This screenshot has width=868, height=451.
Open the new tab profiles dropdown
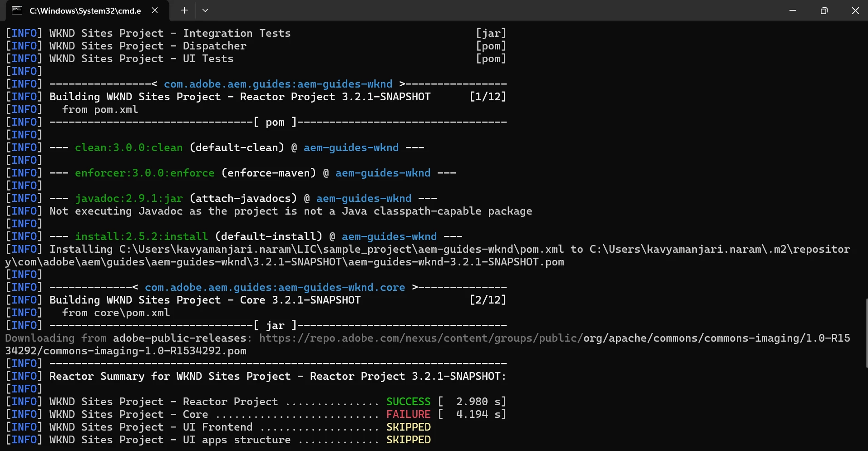tap(205, 10)
